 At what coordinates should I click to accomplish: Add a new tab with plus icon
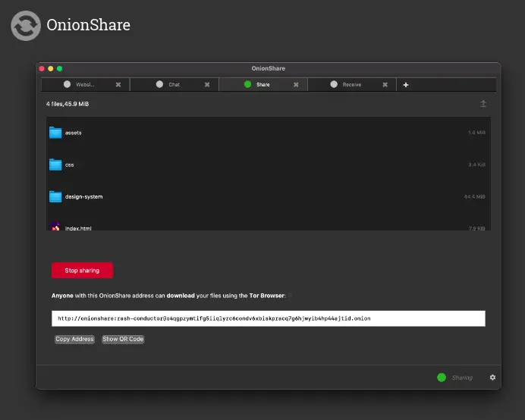(x=406, y=85)
